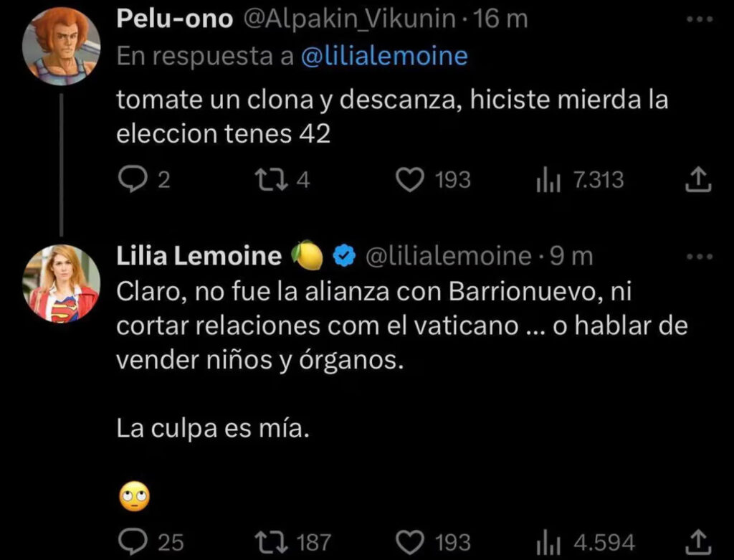Screen dimensions: 734x560
Task: View analytics showing 7.313 views
Action: click(545, 179)
